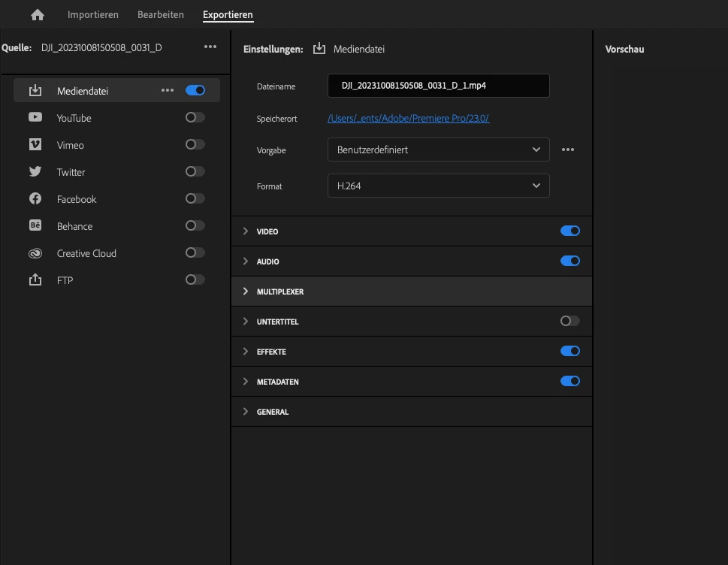
Task: Click the EFFEKTE section title
Action: 271,352
